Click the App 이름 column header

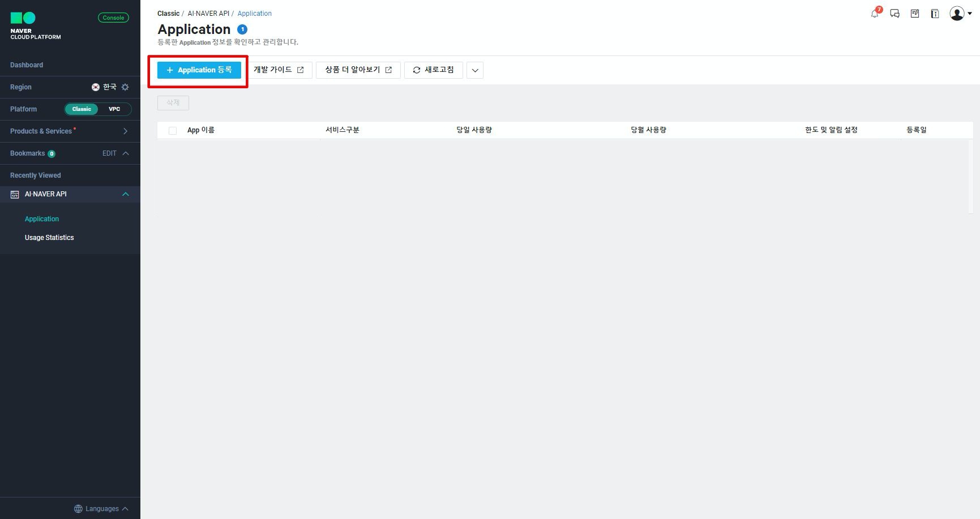[201, 130]
